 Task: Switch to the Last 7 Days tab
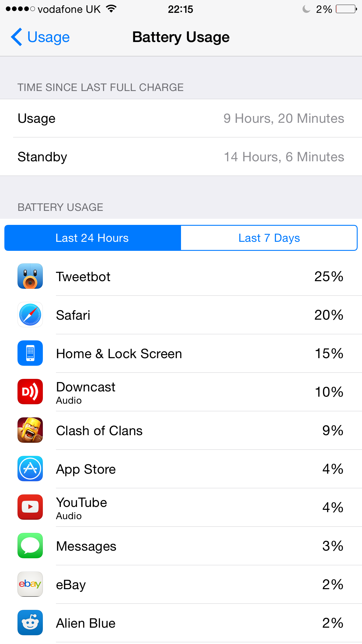[269, 238]
